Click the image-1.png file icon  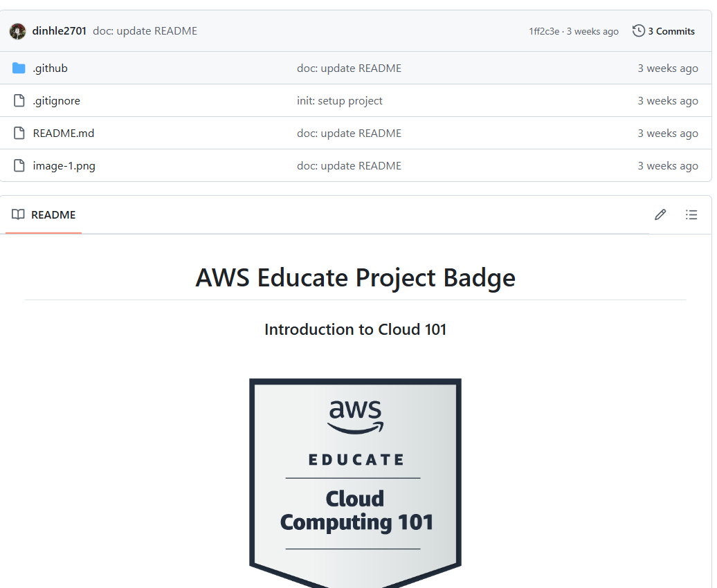pos(19,165)
